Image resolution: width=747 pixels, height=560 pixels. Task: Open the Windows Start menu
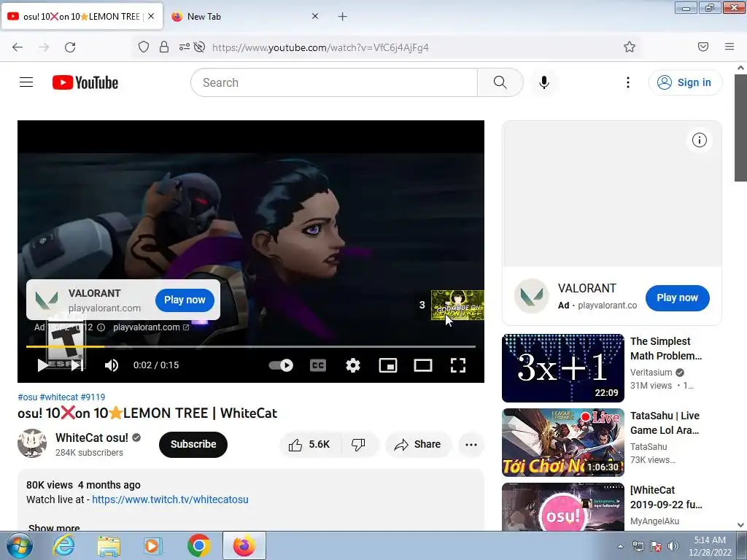(x=18, y=545)
